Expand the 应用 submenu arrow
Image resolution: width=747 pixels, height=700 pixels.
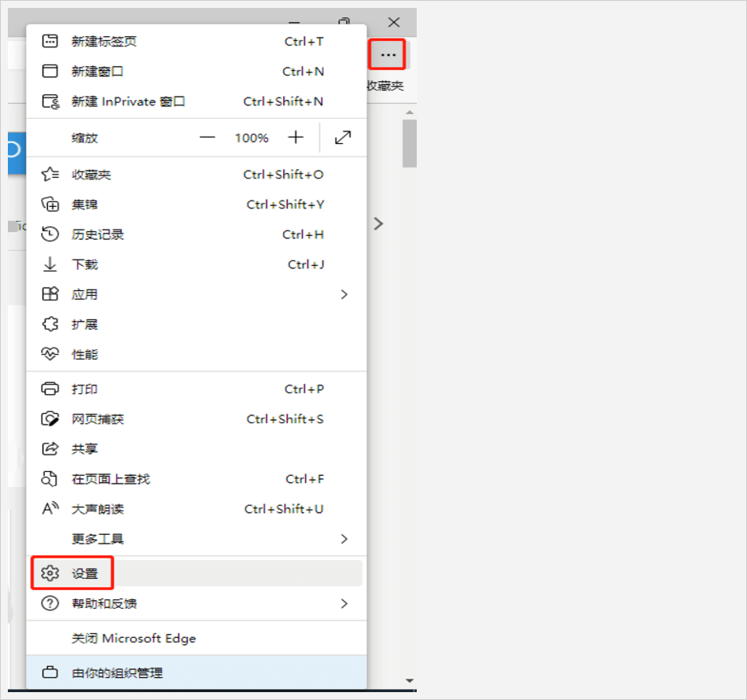tap(344, 294)
